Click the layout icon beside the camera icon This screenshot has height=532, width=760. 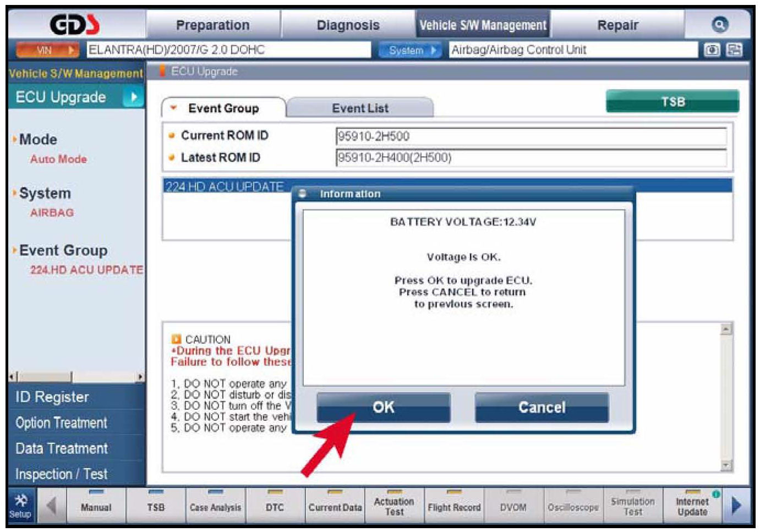pos(734,50)
